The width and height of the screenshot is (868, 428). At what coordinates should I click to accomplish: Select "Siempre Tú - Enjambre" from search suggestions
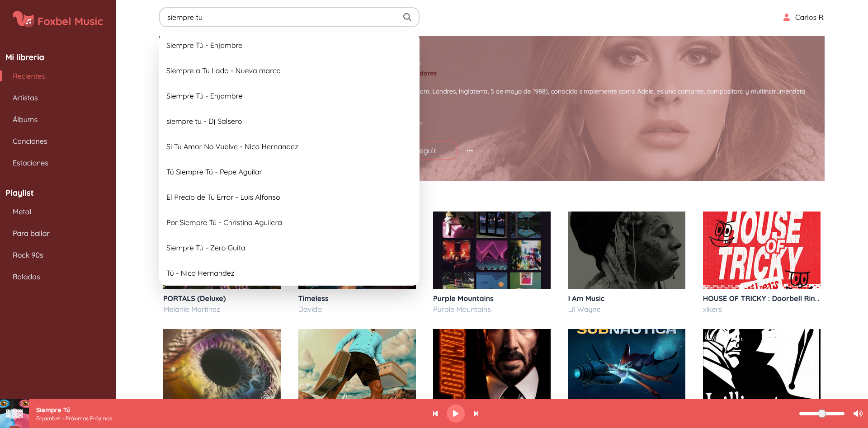click(204, 45)
